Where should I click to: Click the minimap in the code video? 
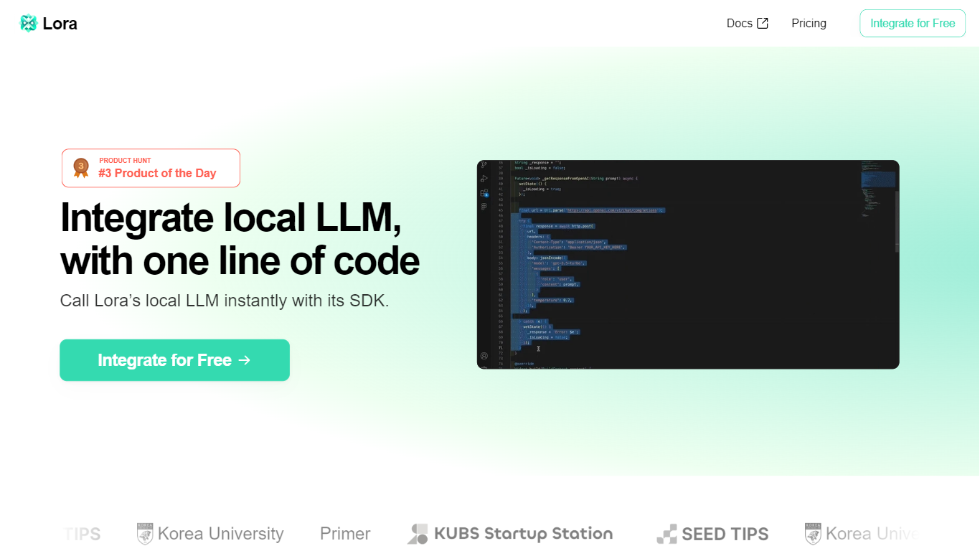click(x=878, y=190)
